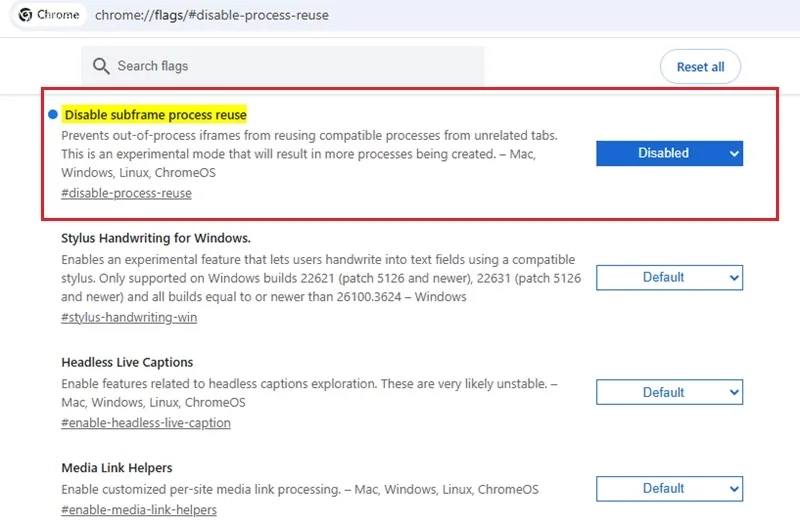800x526 pixels.
Task: Click the highlighted Disable subframe process reuse title
Action: pyautogui.click(x=156, y=115)
